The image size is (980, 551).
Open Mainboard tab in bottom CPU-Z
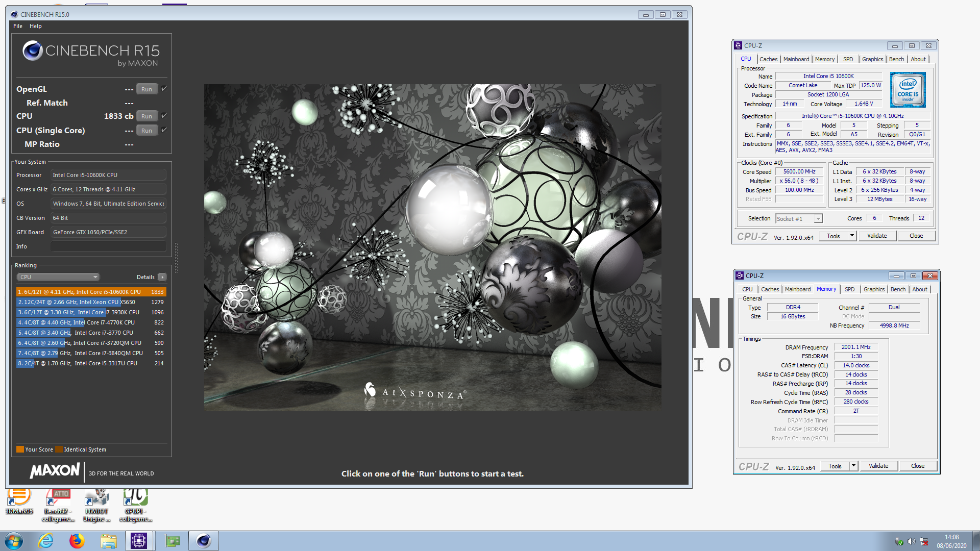click(797, 289)
